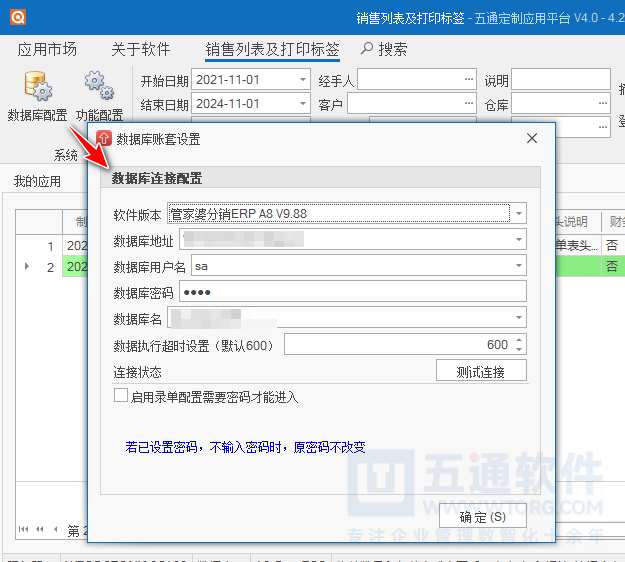Screen dimensions: 625x562
Task: Select the 销售列表及打印标签 tab
Action: 272,49
